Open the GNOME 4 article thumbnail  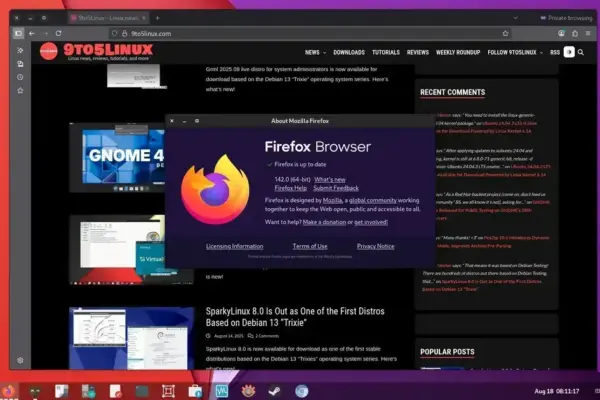pos(118,157)
